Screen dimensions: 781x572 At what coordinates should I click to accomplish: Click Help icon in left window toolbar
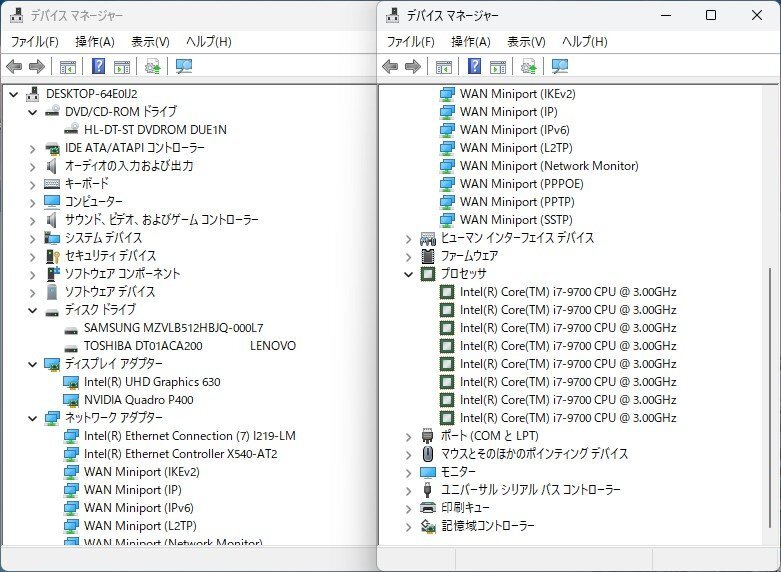[x=99, y=66]
